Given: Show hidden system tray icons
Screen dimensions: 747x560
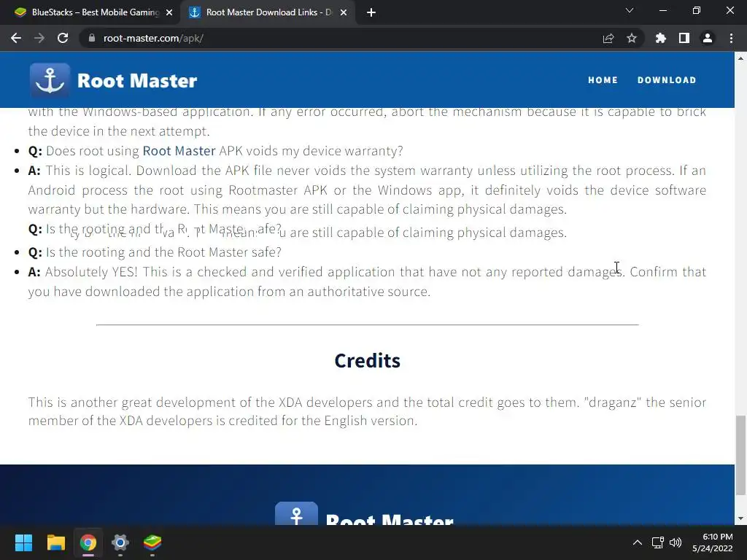Looking at the screenshot, I should point(637,542).
